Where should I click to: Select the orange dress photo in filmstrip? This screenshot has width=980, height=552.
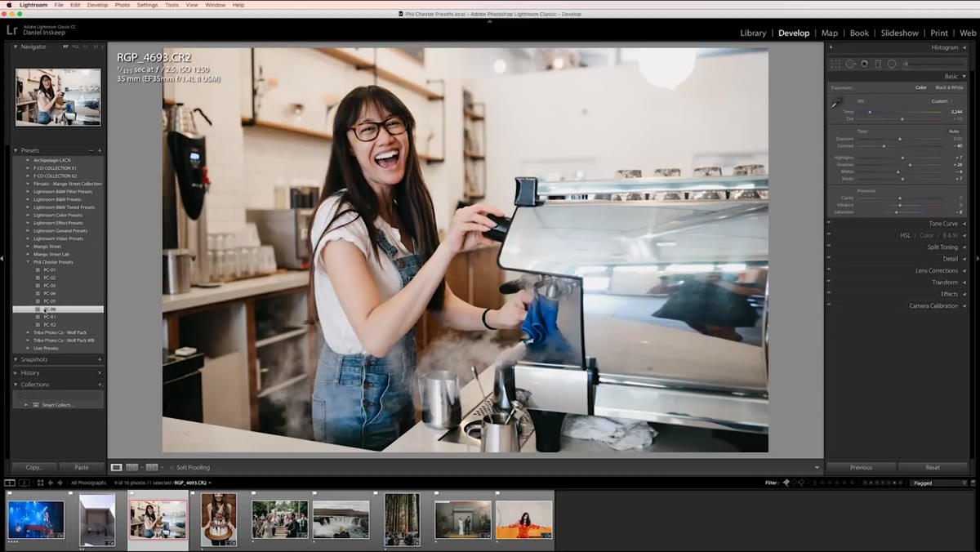[524, 519]
